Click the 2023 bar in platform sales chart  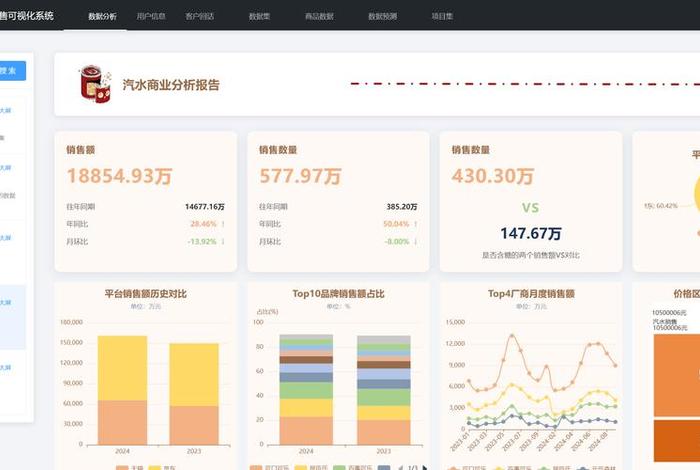click(x=194, y=394)
